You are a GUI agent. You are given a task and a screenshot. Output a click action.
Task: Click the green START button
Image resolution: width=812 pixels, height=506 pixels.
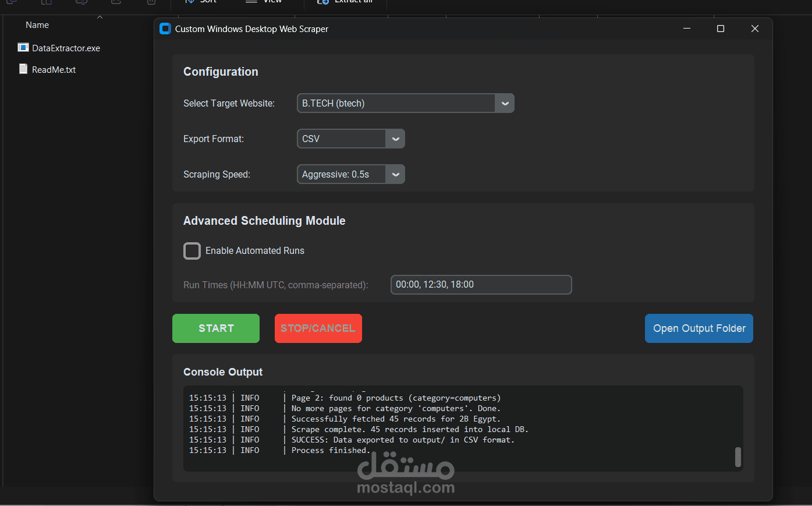pyautogui.click(x=216, y=328)
